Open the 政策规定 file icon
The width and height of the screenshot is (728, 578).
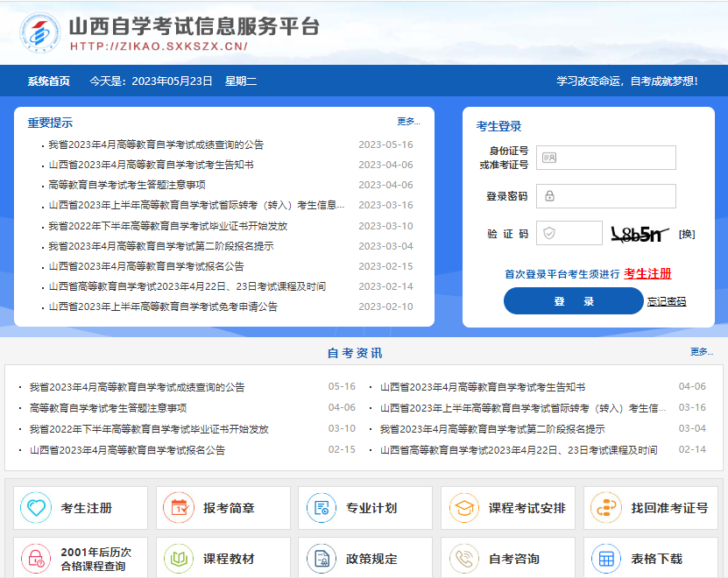pos(322,558)
